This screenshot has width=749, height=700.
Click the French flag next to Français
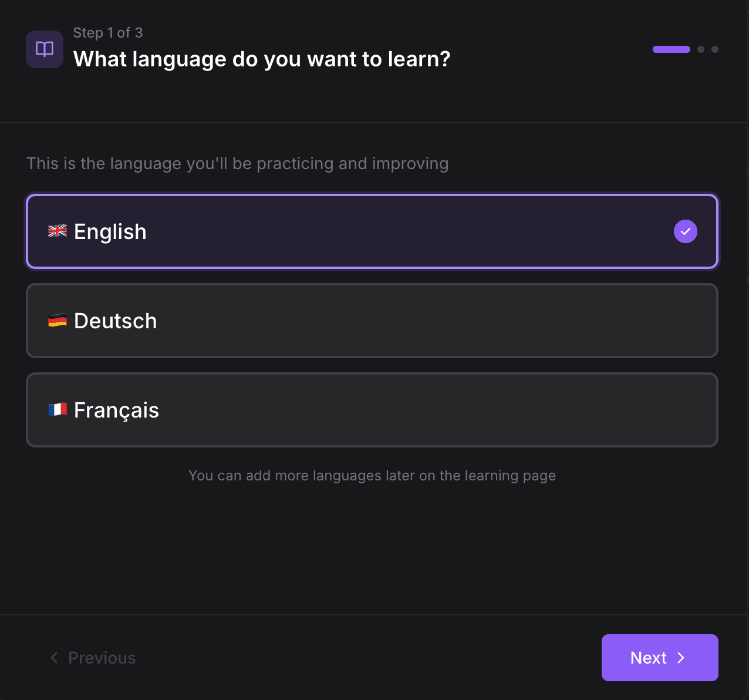click(58, 409)
